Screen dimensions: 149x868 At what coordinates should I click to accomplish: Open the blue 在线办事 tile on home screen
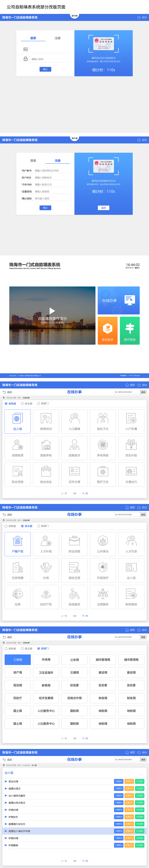119,301
